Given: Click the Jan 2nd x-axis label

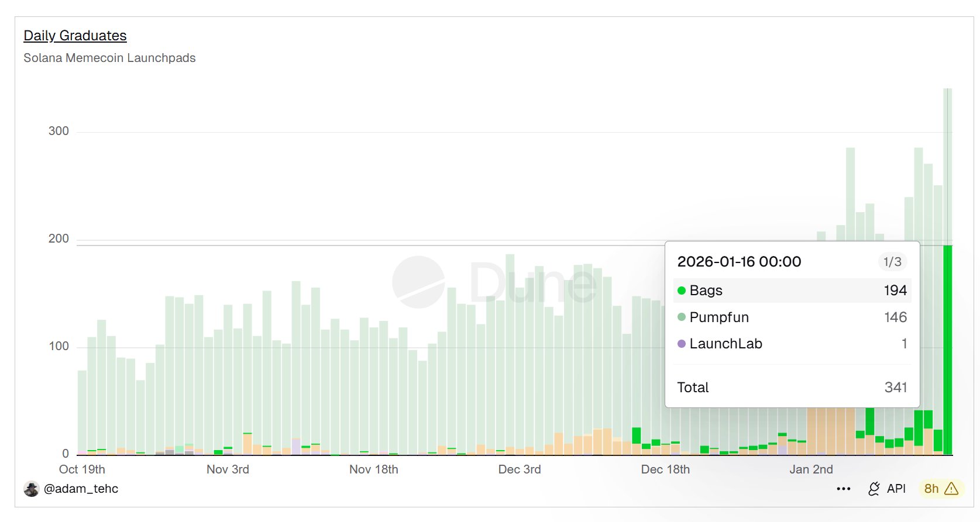Looking at the screenshot, I should click(x=811, y=469).
